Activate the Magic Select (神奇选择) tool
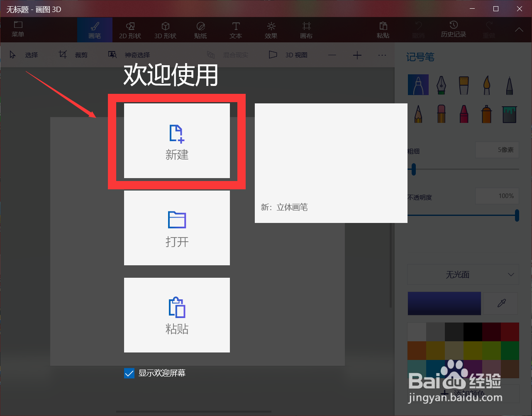The height and width of the screenshot is (416, 532). click(130, 54)
